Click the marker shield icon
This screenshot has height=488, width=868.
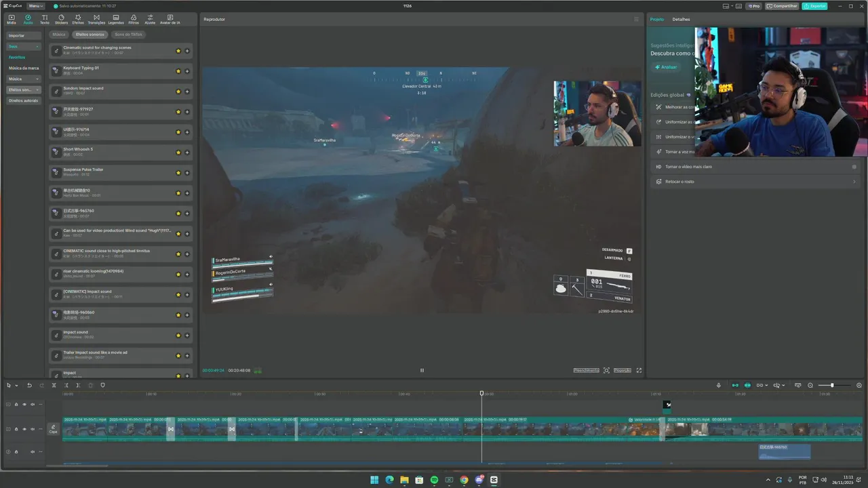pos(102,385)
